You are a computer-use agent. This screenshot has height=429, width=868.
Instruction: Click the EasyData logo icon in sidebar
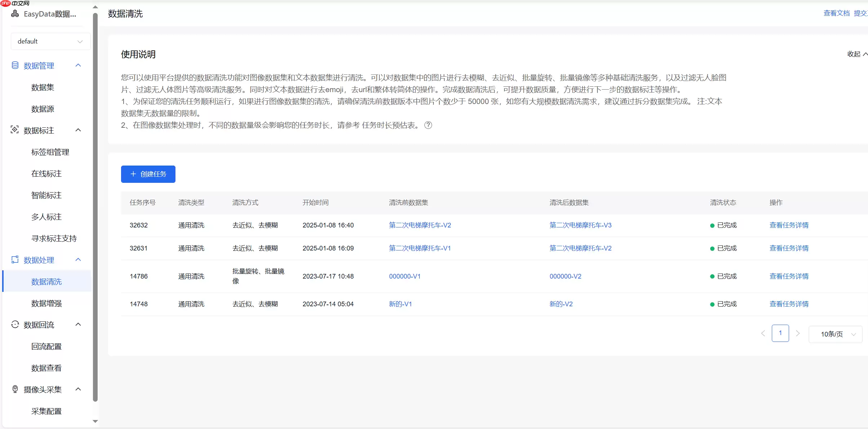[x=15, y=14]
